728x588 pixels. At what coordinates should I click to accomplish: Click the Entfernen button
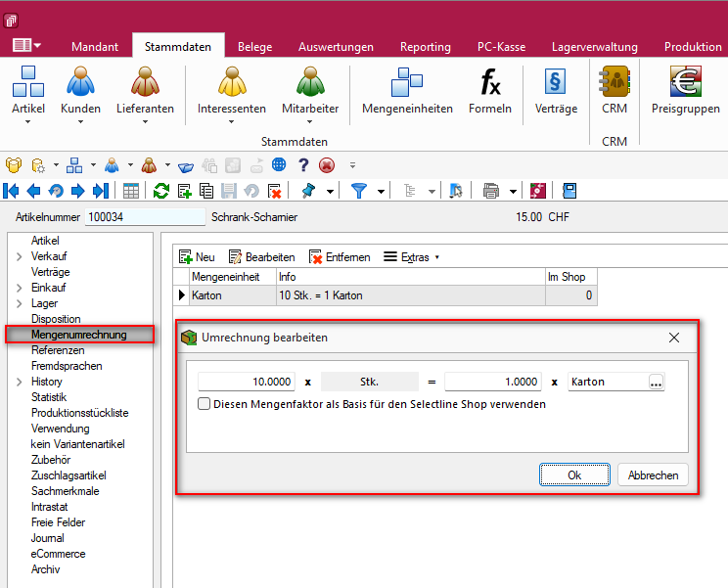[340, 257]
